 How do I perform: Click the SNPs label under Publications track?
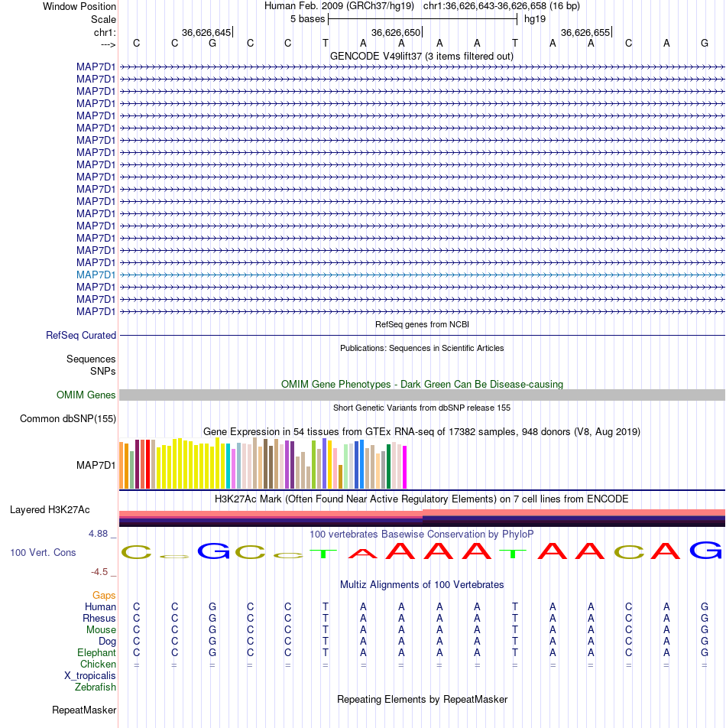coord(103,371)
